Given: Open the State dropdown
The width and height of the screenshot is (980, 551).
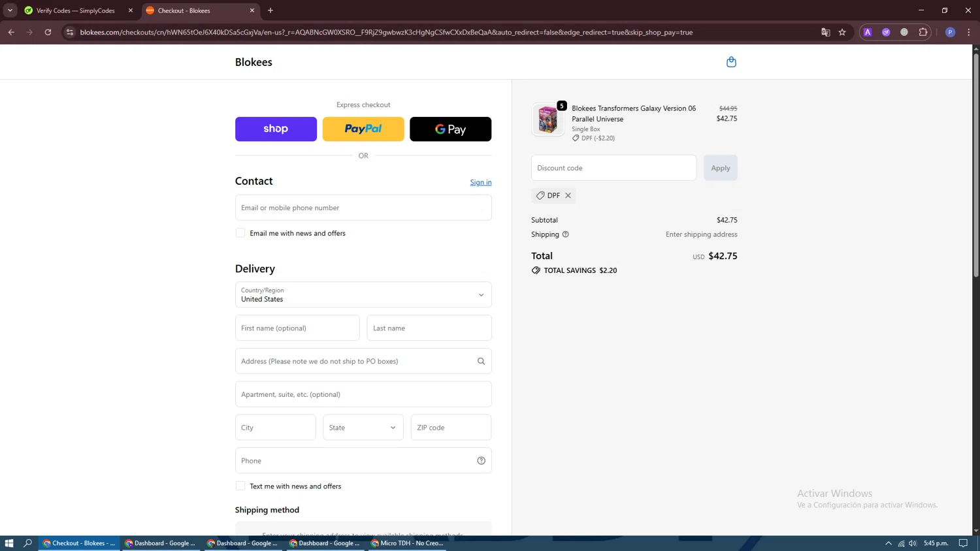Looking at the screenshot, I should click(363, 428).
